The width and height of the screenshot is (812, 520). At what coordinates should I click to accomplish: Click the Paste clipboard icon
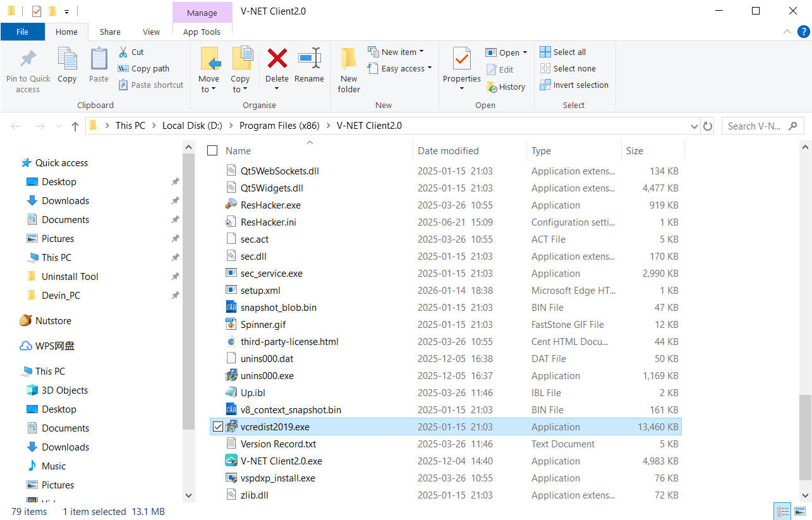99,59
